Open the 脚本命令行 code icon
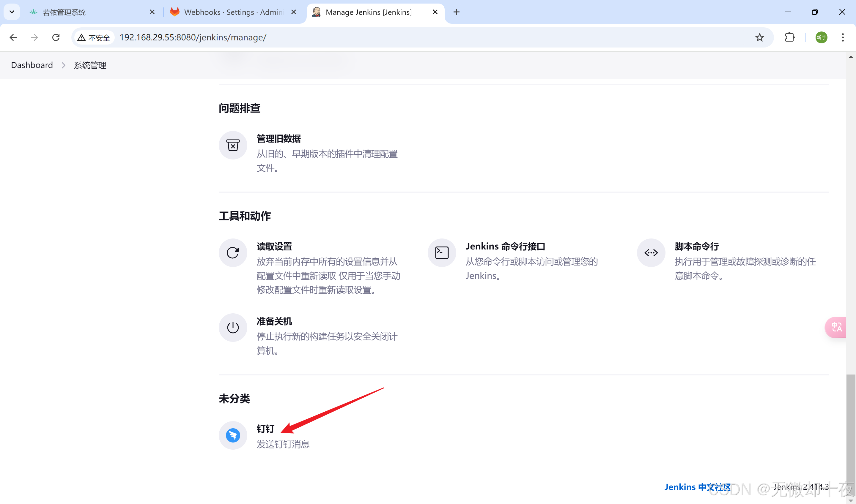Image resolution: width=856 pixels, height=504 pixels. [x=651, y=253]
